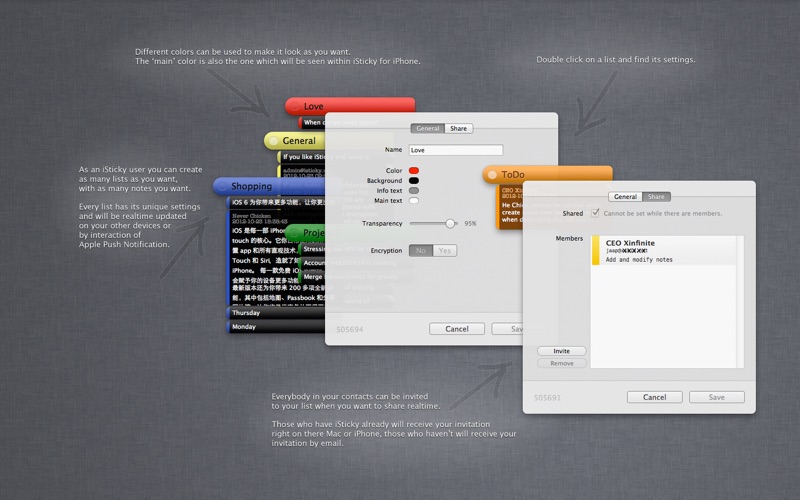The width and height of the screenshot is (800, 500).
Task: Open the red Color swatch
Action: (x=414, y=170)
